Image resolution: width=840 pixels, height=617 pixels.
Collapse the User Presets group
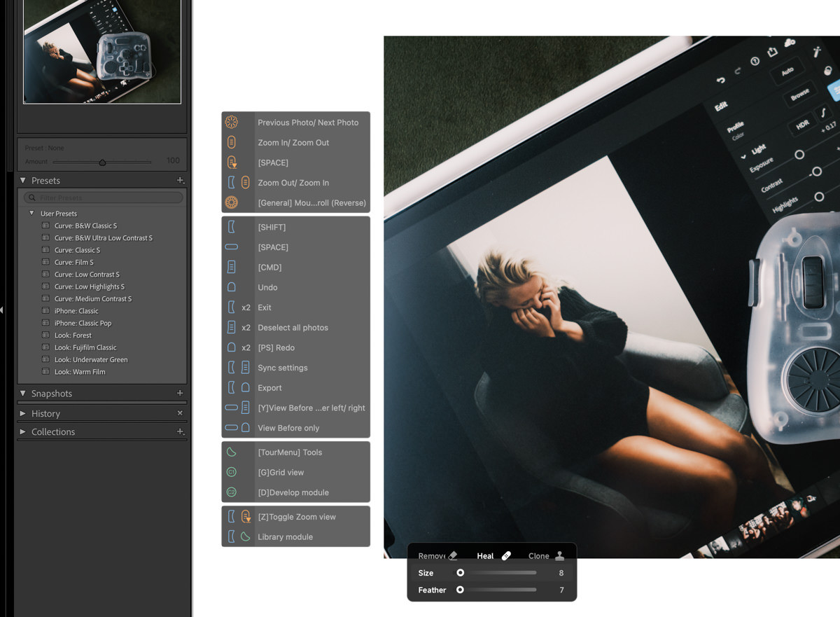click(31, 213)
